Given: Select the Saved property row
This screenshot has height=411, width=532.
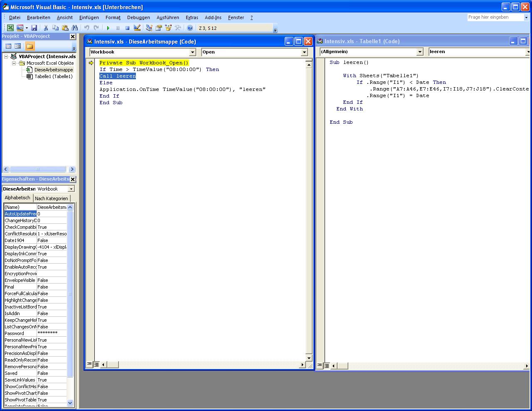Looking at the screenshot, I should click(x=35, y=373).
